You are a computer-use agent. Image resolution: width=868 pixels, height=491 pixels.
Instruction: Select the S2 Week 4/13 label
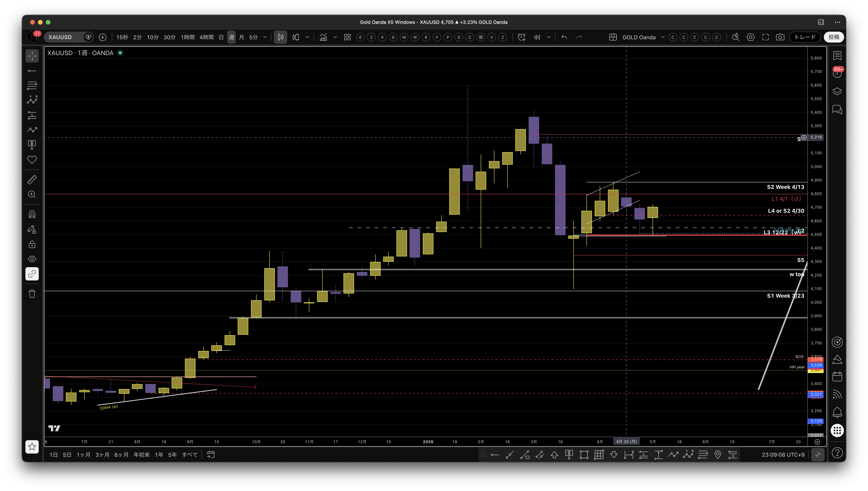tap(785, 187)
